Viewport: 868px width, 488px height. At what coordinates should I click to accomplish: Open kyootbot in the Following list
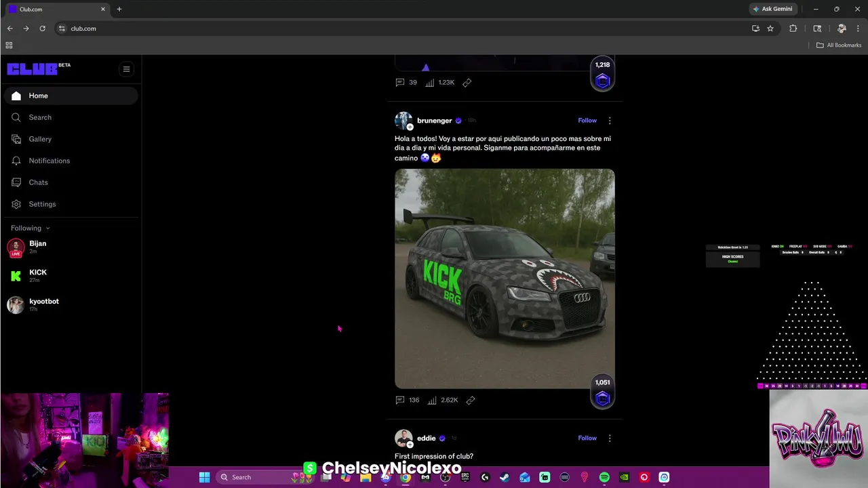pyautogui.click(x=71, y=305)
